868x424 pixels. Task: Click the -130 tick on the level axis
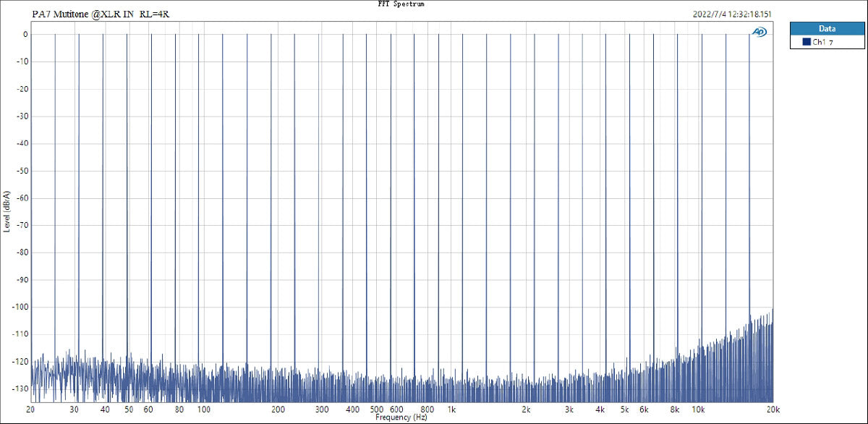(20, 389)
